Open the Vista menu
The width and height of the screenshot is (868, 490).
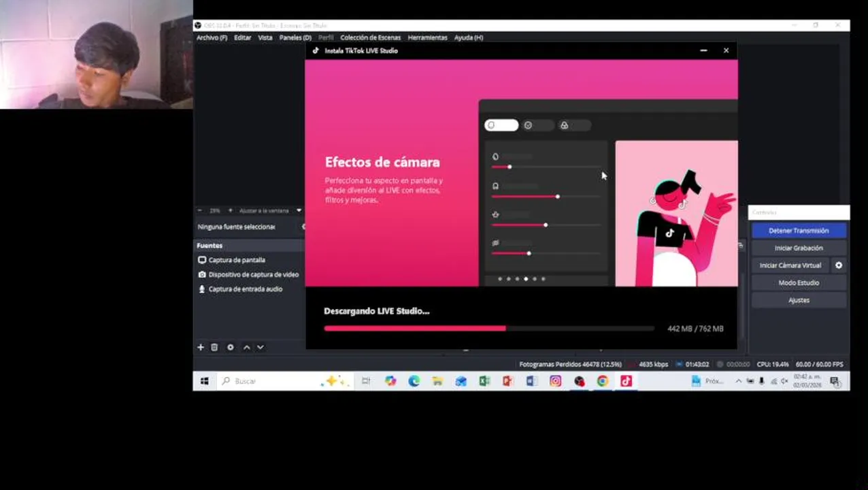point(265,37)
